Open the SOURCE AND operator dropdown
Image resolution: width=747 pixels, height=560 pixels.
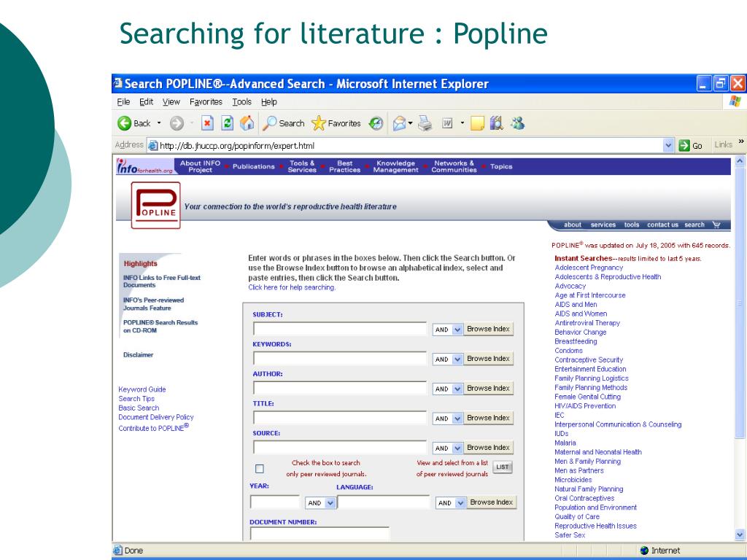point(457,448)
